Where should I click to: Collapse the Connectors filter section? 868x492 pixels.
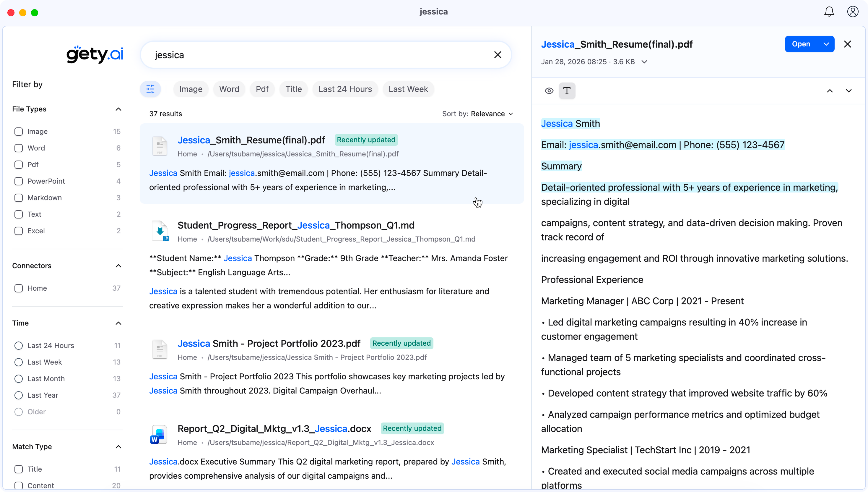click(x=118, y=266)
